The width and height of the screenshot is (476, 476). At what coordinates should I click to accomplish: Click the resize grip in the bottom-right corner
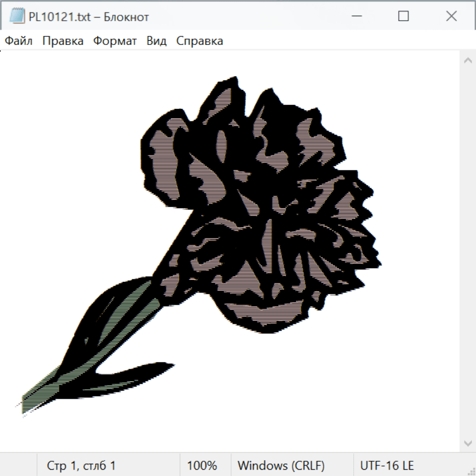471,471
